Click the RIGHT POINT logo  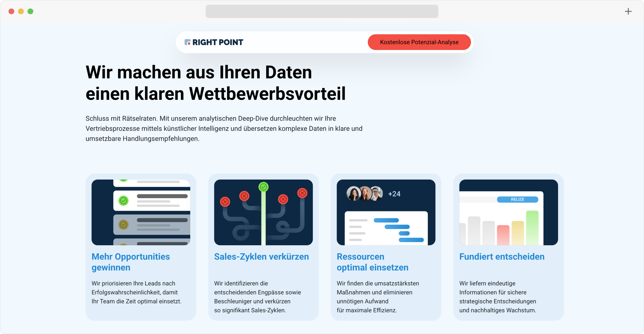(214, 42)
